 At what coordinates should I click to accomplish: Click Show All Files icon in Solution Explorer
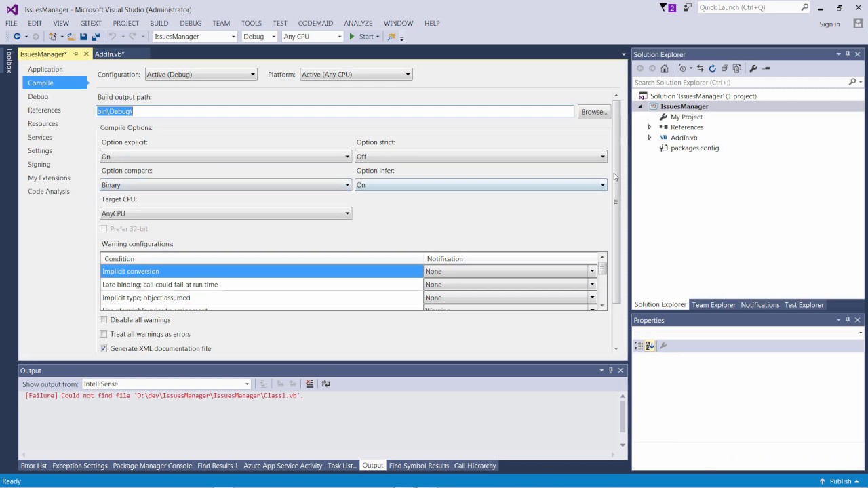point(737,68)
